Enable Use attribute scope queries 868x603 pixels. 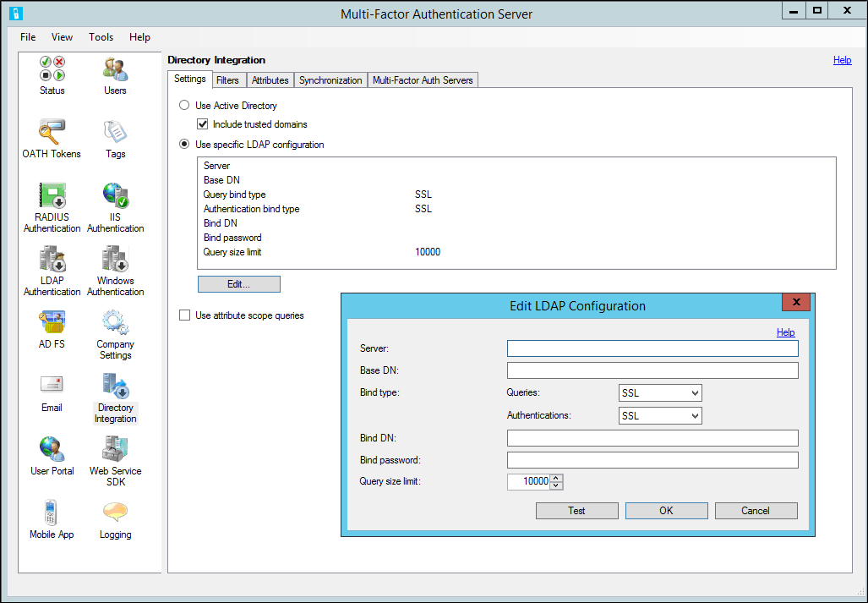click(x=183, y=315)
